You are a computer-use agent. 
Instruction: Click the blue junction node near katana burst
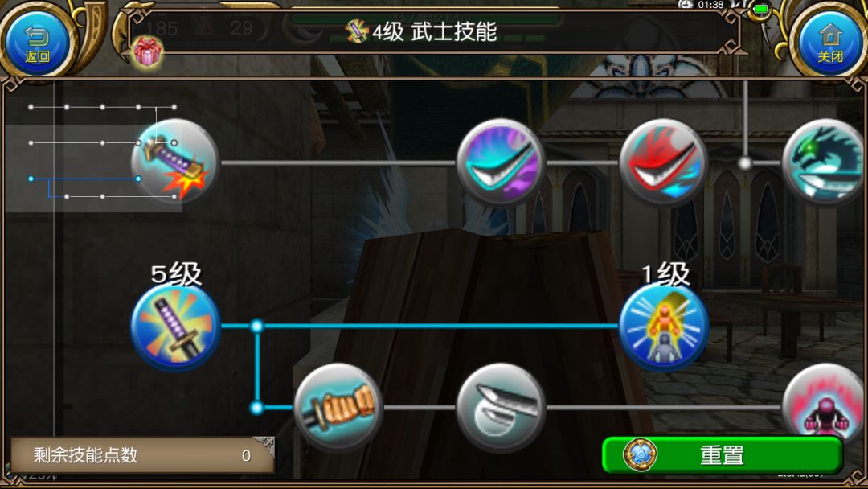coord(256,326)
